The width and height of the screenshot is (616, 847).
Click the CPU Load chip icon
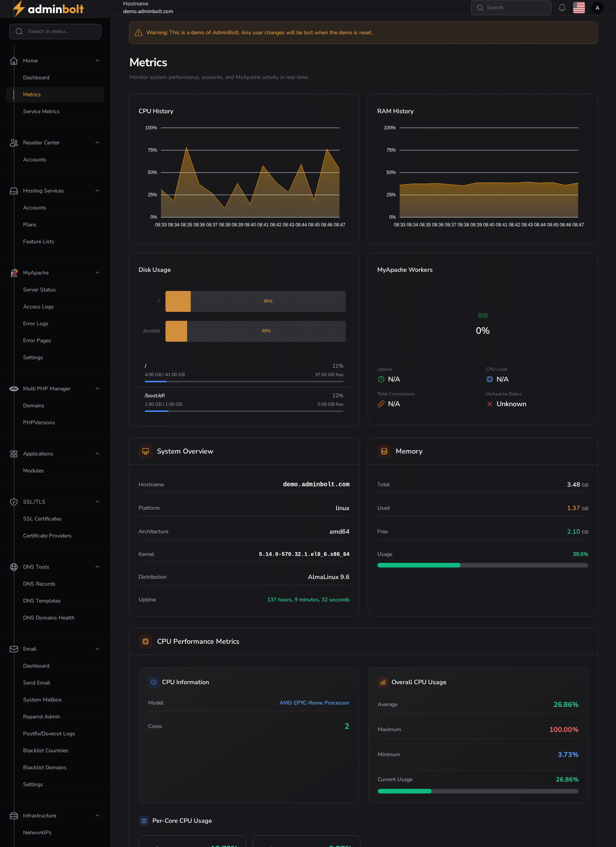(x=490, y=379)
